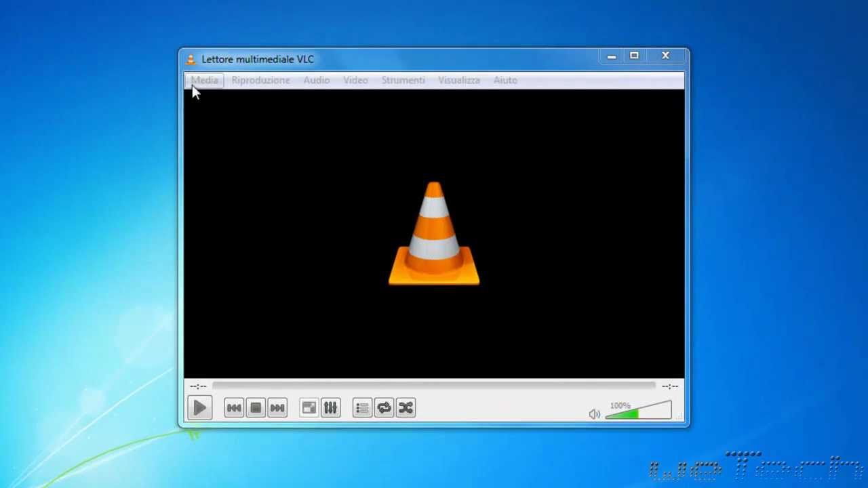Adjust the 100% volume slider
This screenshot has width=868, height=488.
click(x=638, y=410)
